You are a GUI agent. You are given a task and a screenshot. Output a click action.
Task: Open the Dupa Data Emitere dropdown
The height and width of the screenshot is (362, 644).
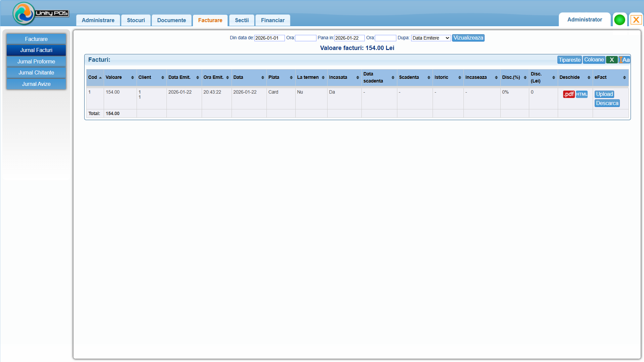[431, 38]
